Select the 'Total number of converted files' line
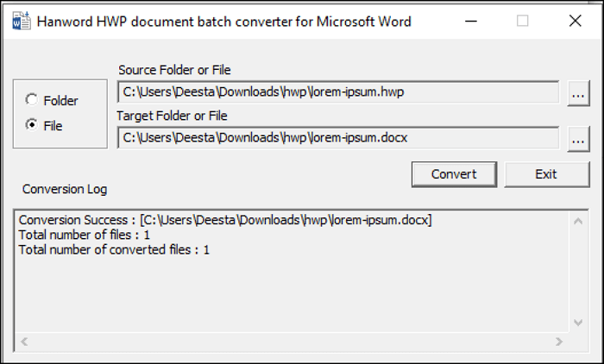 114,249
